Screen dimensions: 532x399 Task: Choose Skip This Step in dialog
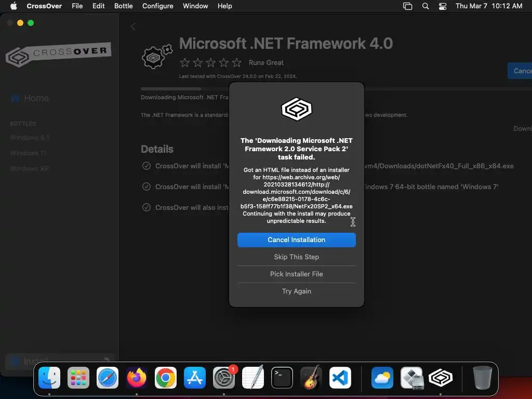point(296,257)
